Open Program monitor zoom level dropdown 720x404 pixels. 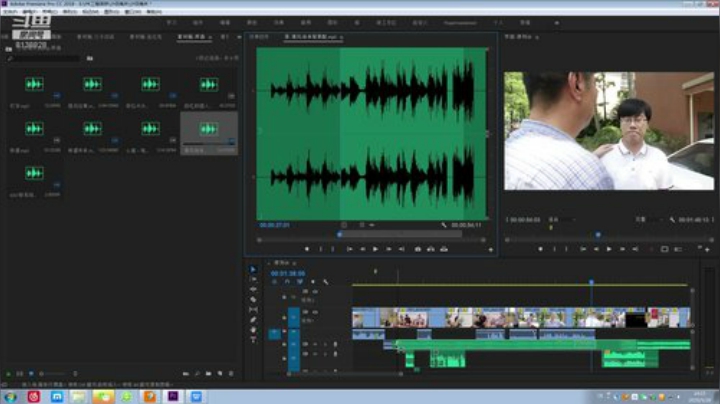click(561, 220)
